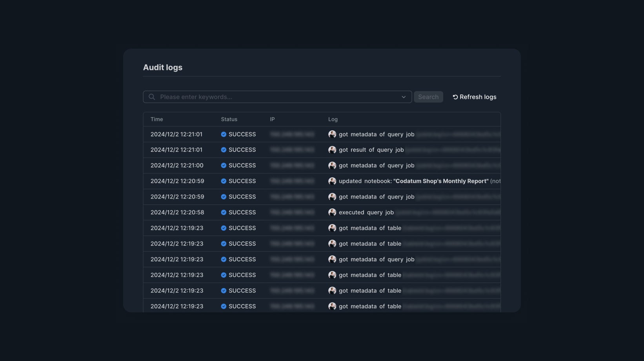Click success checkmark icon on 12:21:00 row

[224, 166]
